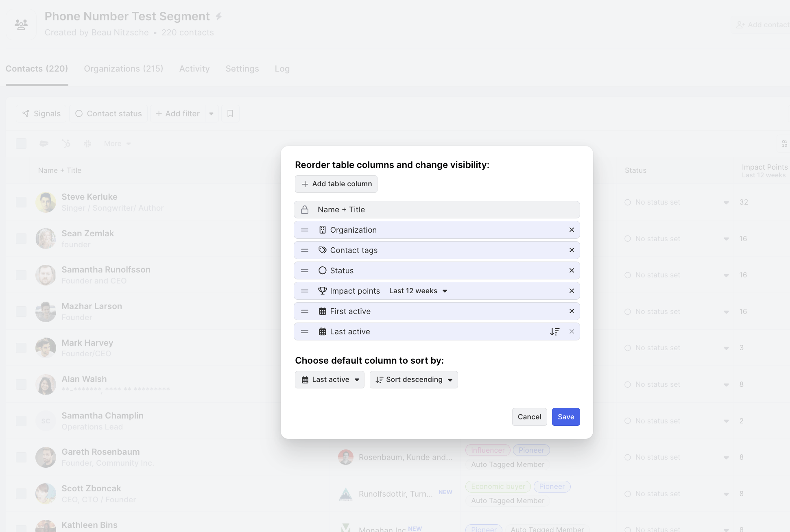Remove the Contact tags column
This screenshot has height=532, width=790.
[572, 250]
